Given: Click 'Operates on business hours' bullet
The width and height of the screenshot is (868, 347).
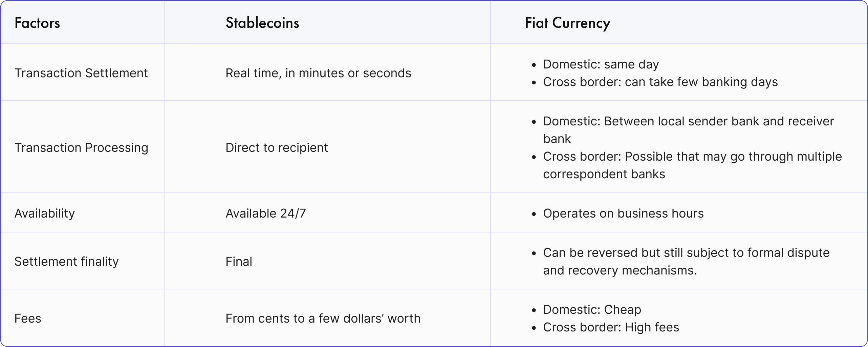Looking at the screenshot, I should [623, 213].
